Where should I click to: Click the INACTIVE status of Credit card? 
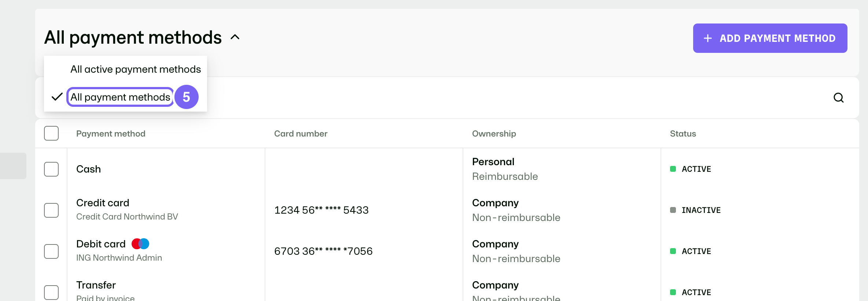click(x=695, y=210)
